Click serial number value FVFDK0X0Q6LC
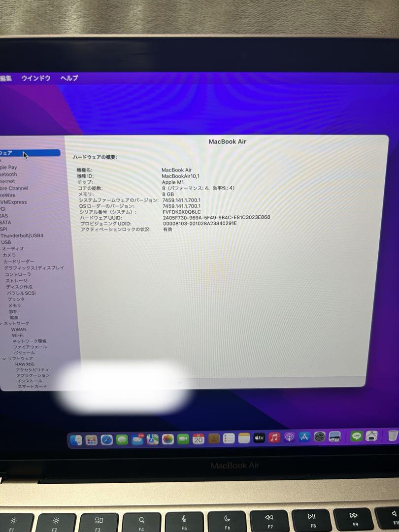 181,212
